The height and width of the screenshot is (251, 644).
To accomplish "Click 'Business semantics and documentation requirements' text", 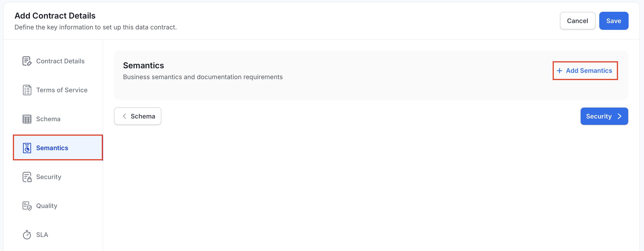I will 203,77.
